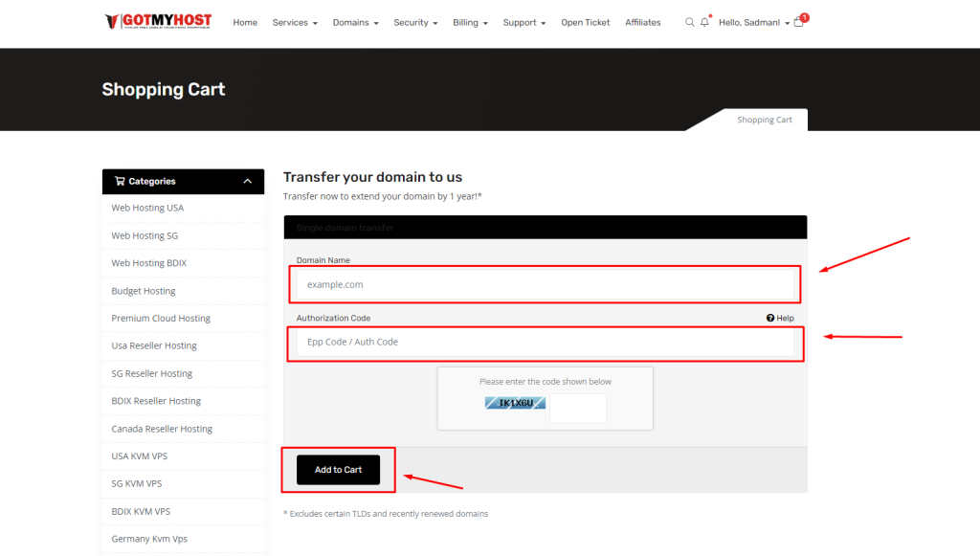Open the Hello, Sadman! account dropdown
Viewport: 980px width, 556px height.
(x=754, y=23)
